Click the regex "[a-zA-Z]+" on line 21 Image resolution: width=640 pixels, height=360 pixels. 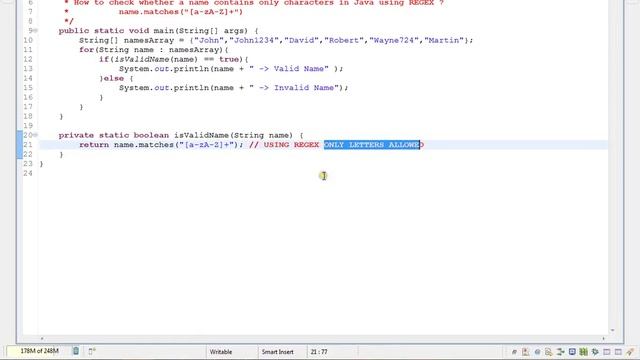(x=207, y=144)
